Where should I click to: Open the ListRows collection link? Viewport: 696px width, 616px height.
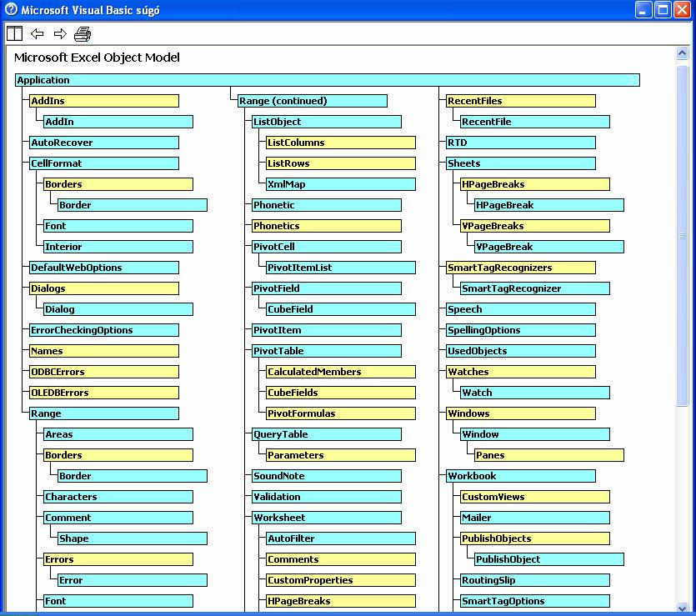(x=341, y=163)
